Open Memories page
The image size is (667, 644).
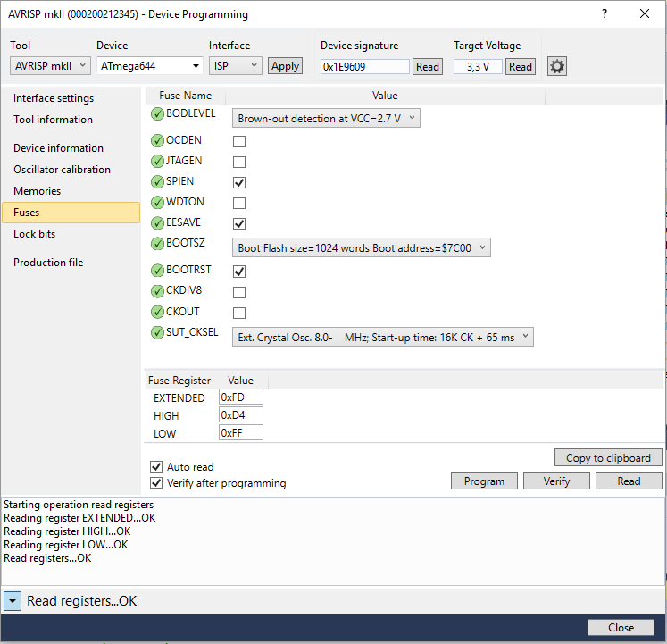click(37, 191)
